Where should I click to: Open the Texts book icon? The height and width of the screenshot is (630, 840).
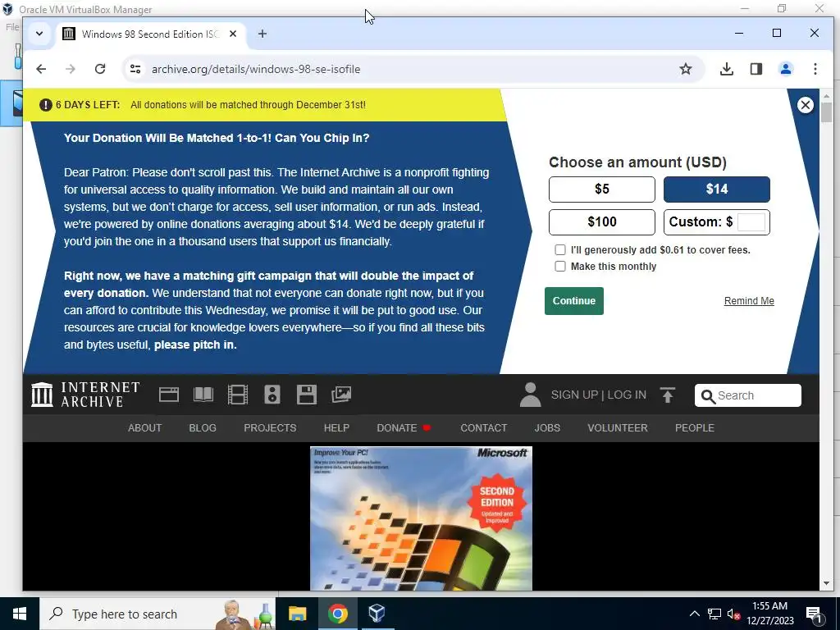click(203, 395)
